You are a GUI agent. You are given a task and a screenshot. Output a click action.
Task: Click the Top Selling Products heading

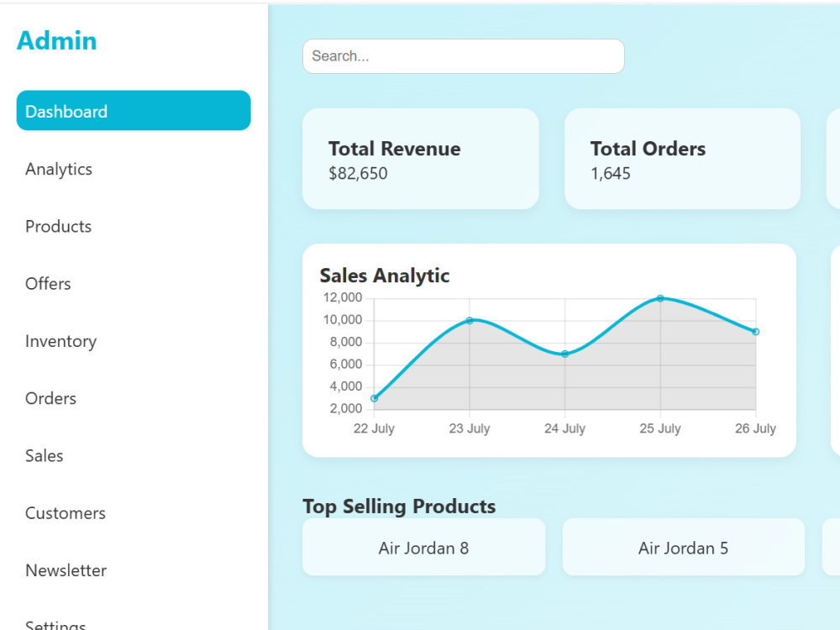coord(399,507)
